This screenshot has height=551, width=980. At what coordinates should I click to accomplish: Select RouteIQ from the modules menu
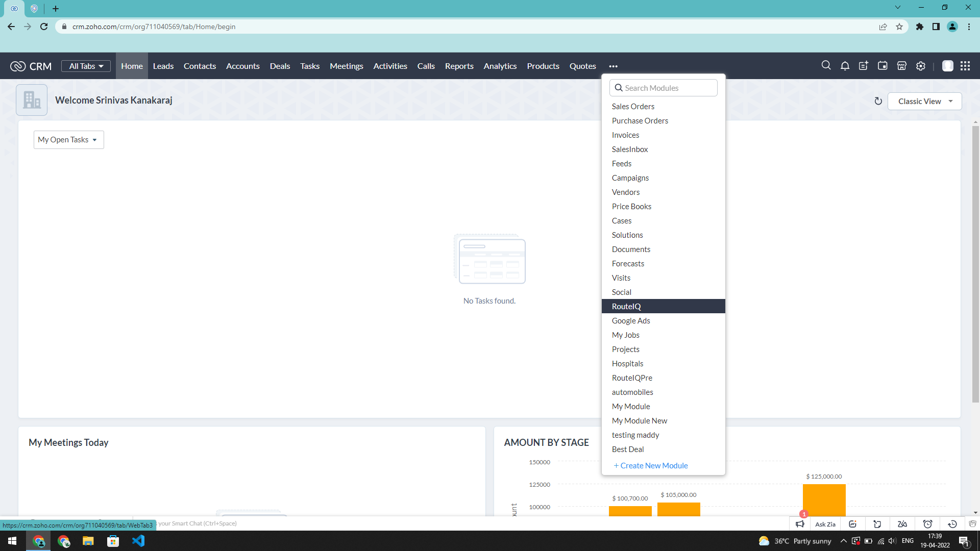point(626,306)
